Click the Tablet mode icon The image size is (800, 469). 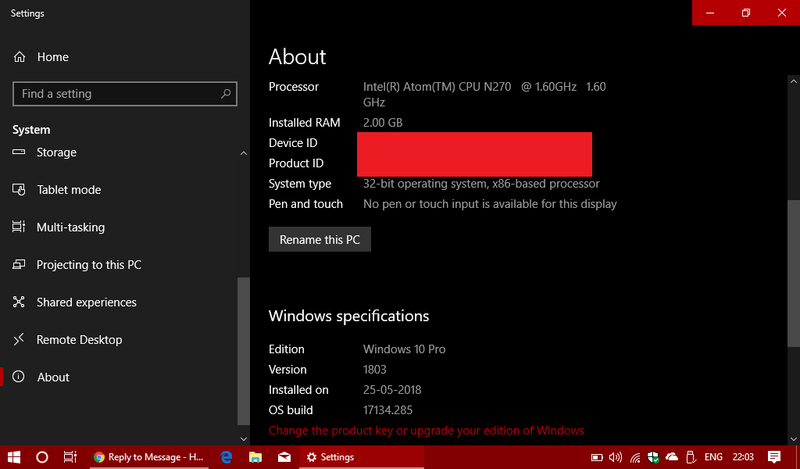click(x=18, y=190)
